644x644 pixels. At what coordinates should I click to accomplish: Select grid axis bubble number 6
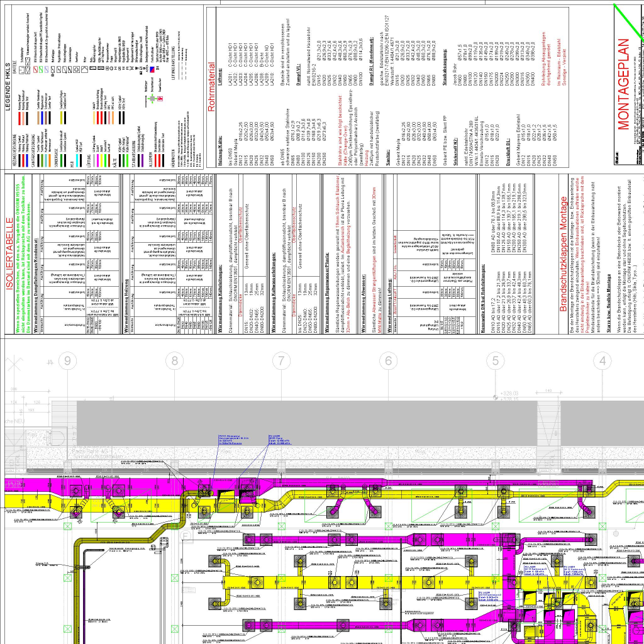[389, 360]
